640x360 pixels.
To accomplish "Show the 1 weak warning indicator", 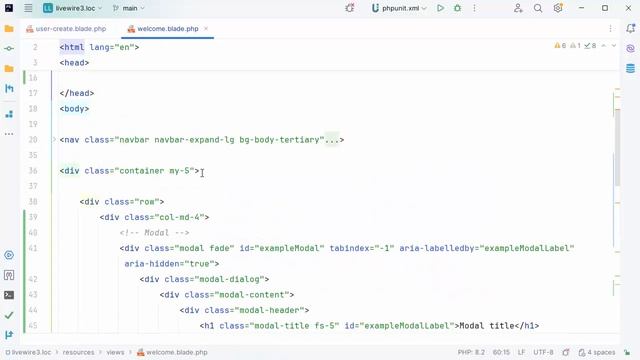I will pos(575,46).
